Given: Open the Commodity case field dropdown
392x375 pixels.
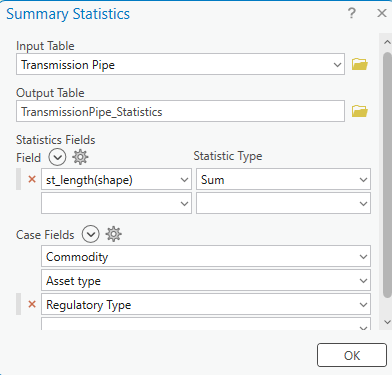Looking at the screenshot, I should [x=363, y=257].
